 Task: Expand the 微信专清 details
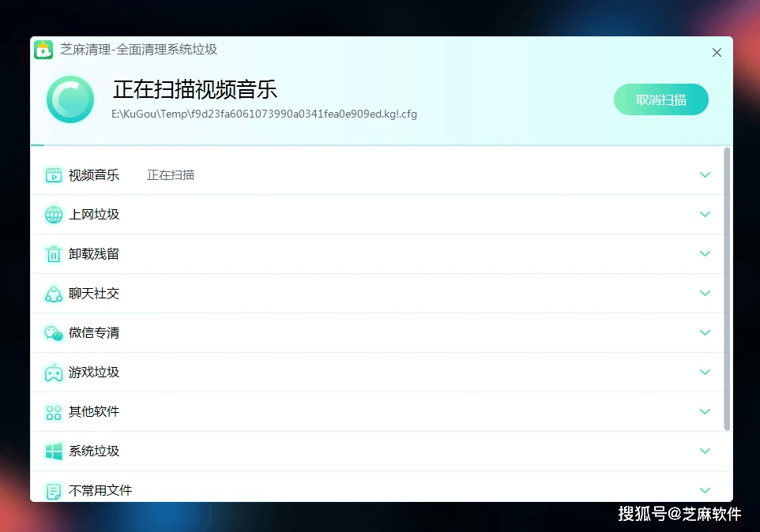click(x=705, y=332)
